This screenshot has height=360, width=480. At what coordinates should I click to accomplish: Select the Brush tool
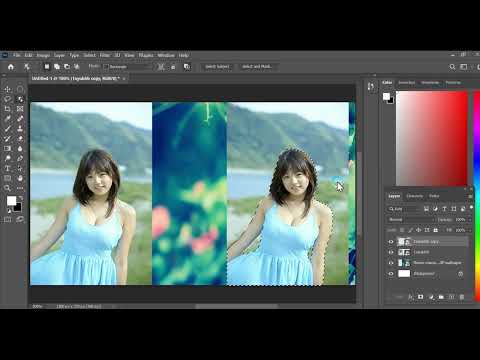pos(8,129)
